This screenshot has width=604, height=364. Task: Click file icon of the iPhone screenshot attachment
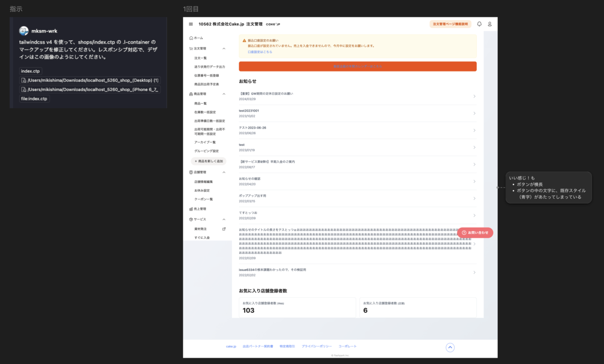tap(24, 89)
